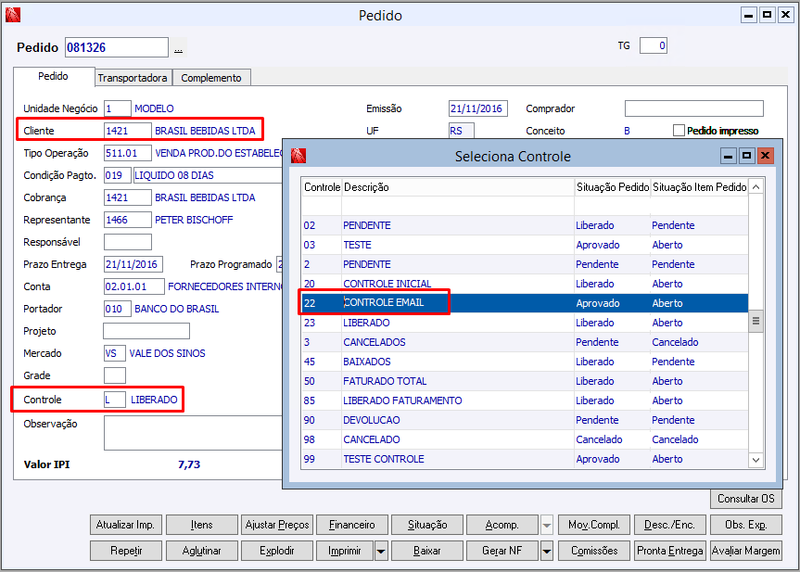
Task: Expand the Gerar NF dropdown arrow
Action: [546, 551]
